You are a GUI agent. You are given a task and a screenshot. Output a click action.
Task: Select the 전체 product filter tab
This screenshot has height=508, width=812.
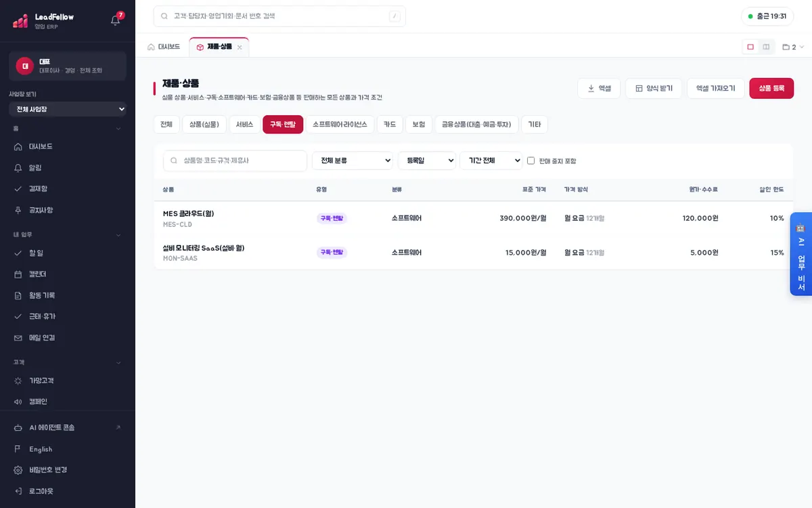(x=166, y=125)
